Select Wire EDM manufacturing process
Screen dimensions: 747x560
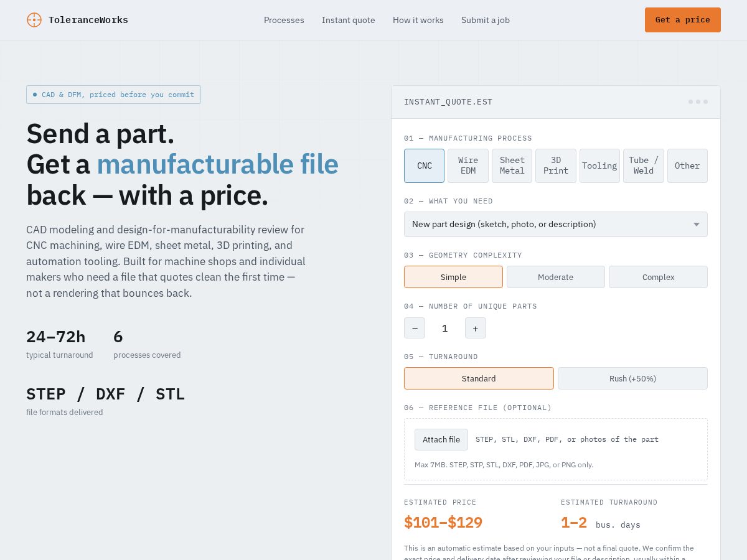(x=468, y=166)
